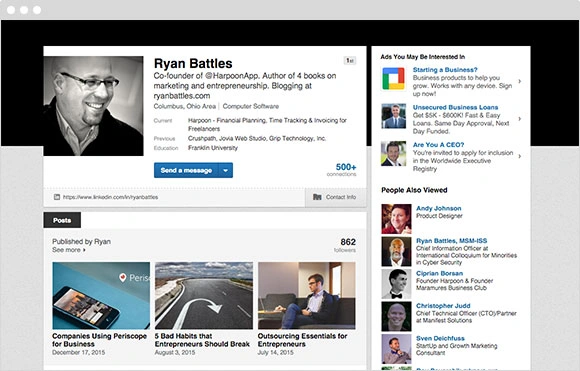Viewport: 580px width, 371px height.
Task: Click the Computer Software industry text
Action: coord(251,107)
